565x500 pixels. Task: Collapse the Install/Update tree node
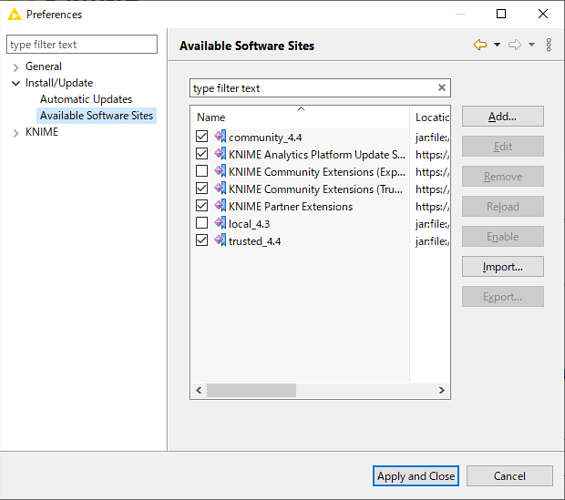tap(15, 84)
